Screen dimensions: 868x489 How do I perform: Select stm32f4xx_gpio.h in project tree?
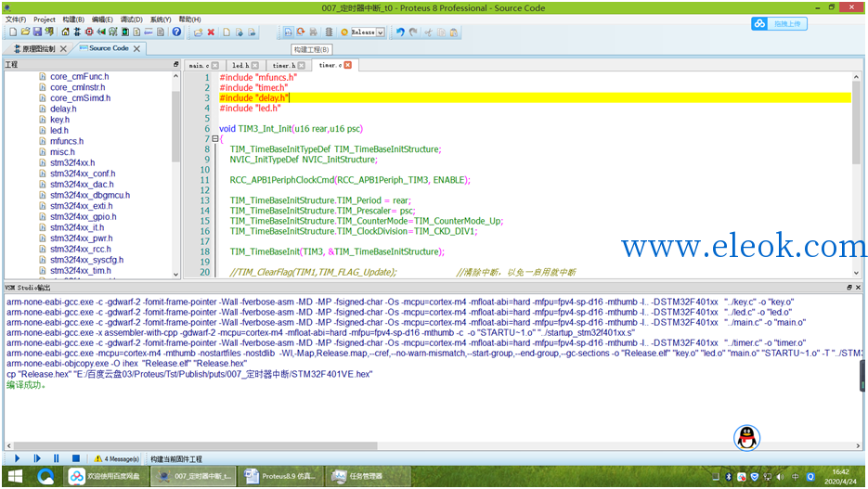[83, 216]
